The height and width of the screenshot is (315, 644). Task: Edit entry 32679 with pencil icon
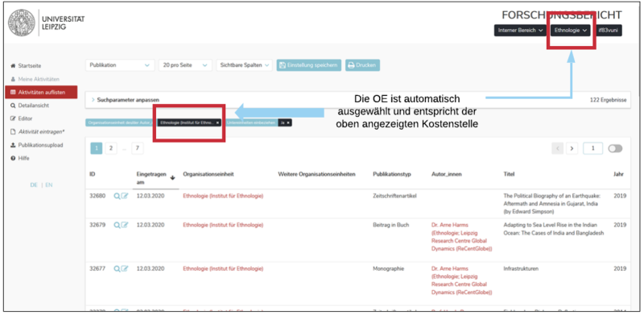tap(125, 225)
